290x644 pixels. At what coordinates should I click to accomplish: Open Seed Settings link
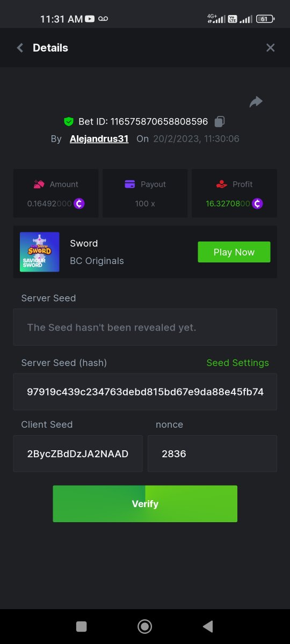click(x=238, y=363)
